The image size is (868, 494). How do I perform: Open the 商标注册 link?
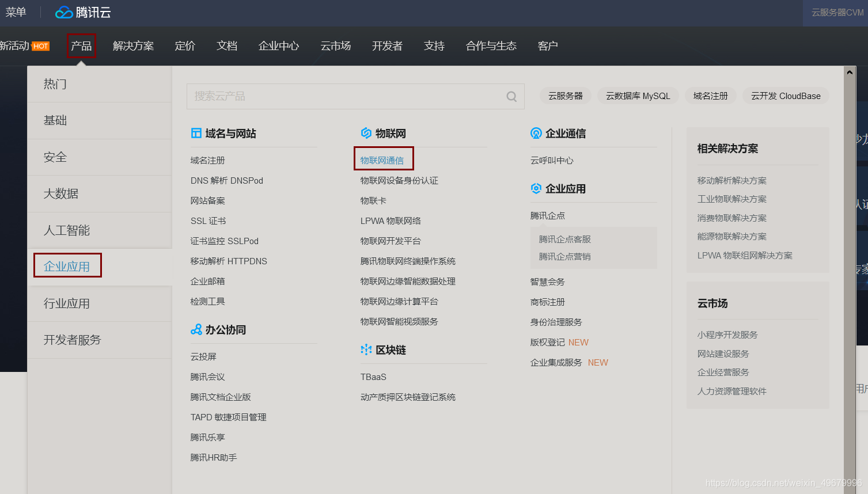point(548,302)
